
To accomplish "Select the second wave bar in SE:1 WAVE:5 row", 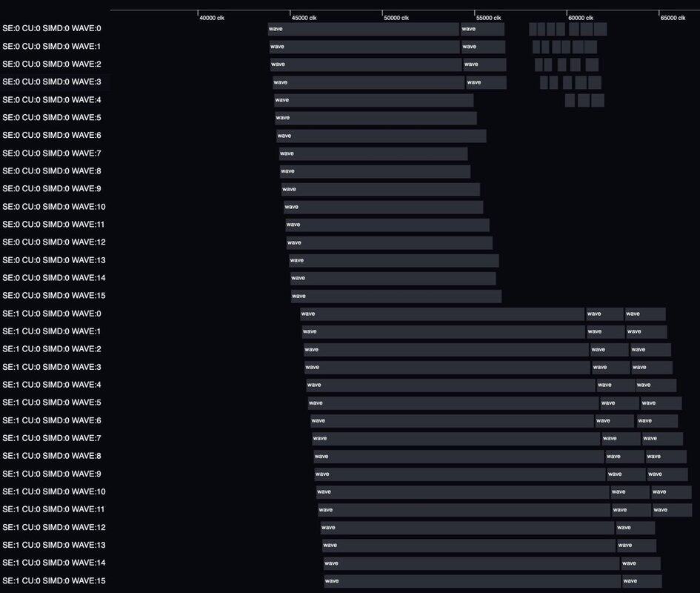I will pos(619,402).
